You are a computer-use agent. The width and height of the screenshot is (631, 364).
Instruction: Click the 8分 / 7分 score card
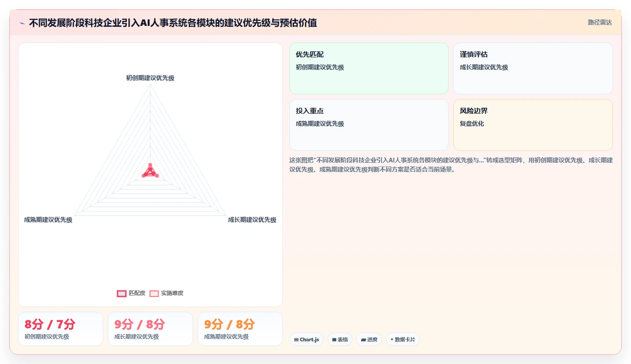61,329
